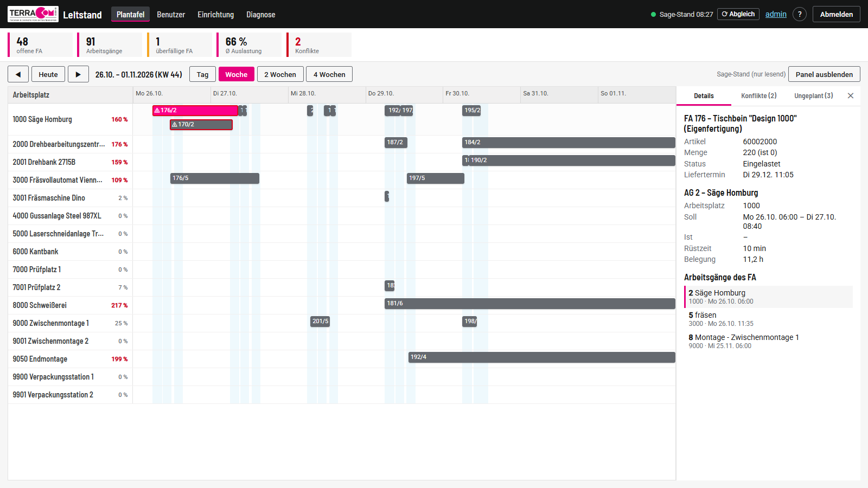Close the details side panel

pos(851,95)
